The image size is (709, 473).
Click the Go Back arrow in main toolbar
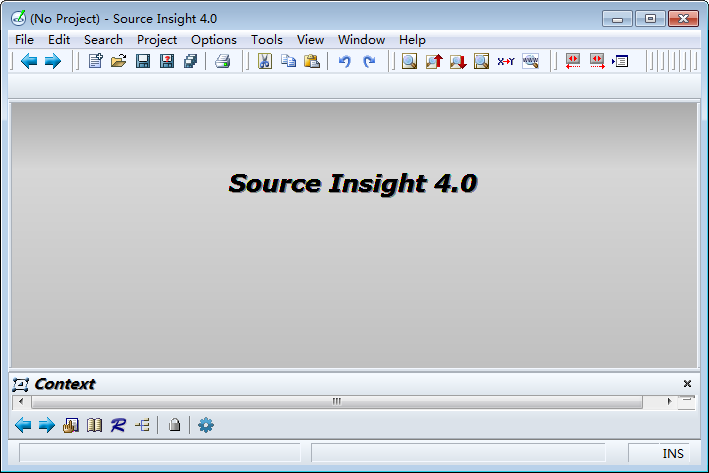click(x=29, y=61)
